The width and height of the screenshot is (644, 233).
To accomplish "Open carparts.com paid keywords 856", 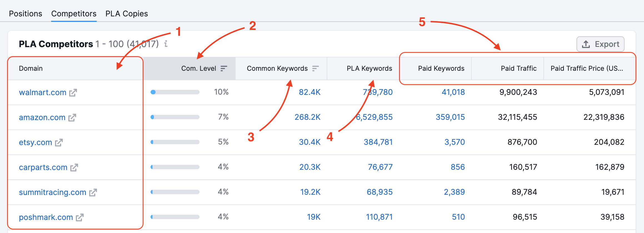I will (x=458, y=167).
